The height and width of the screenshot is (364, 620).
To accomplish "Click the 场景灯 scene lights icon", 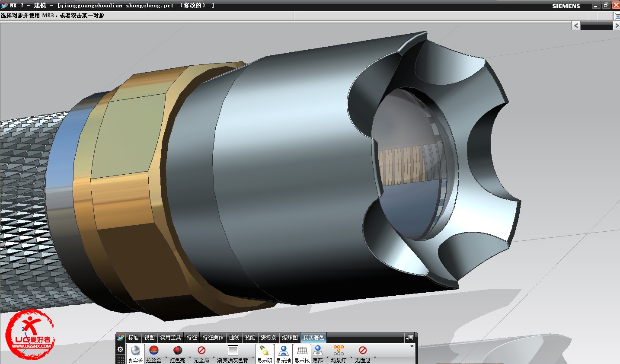I will (x=339, y=350).
